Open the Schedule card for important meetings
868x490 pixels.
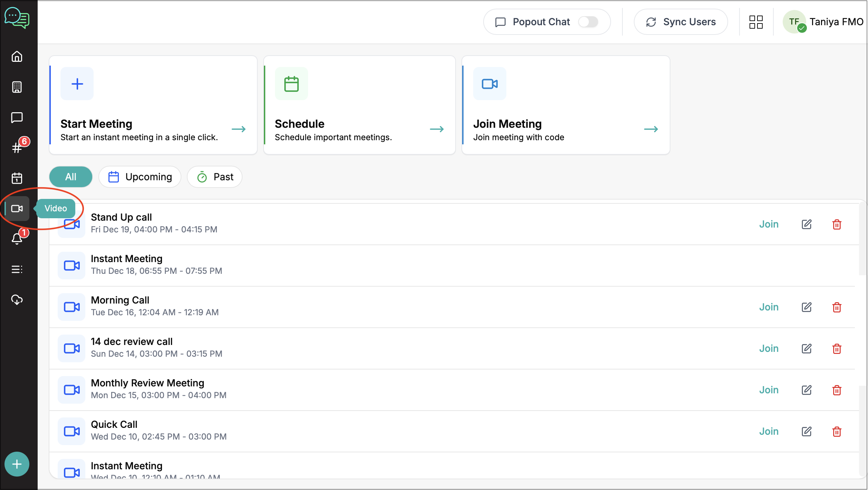[x=359, y=105]
